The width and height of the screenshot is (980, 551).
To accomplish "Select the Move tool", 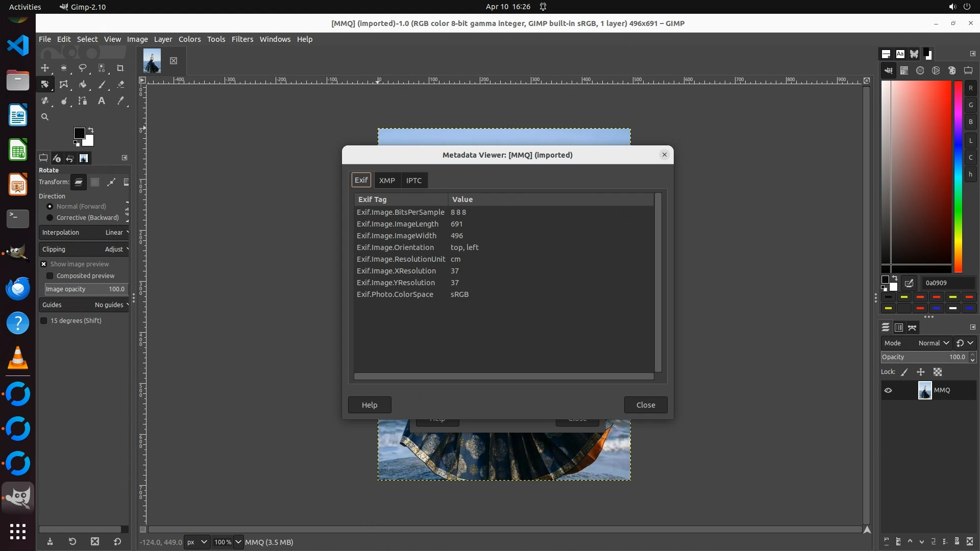I will pos(45,68).
